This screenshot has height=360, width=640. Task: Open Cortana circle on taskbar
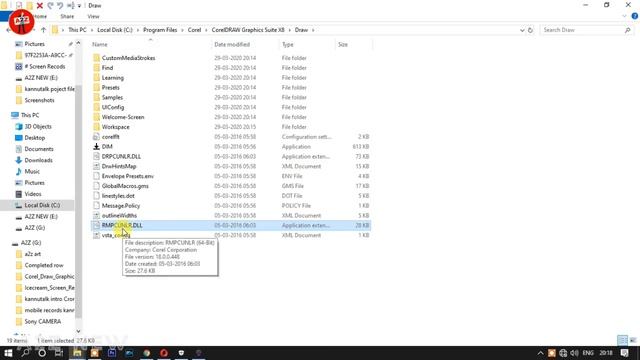42,353
